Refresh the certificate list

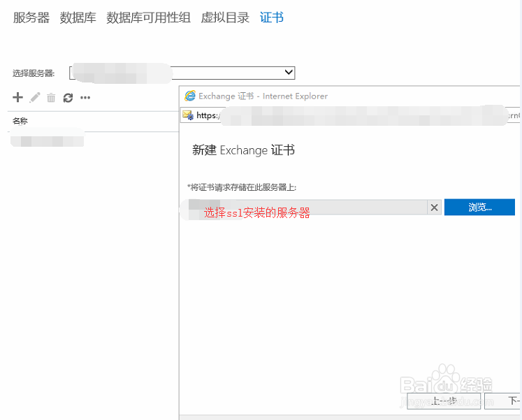pyautogui.click(x=68, y=98)
